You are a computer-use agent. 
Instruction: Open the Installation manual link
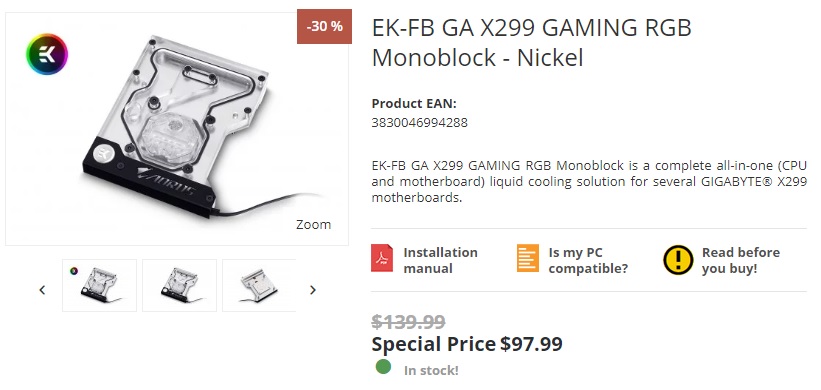pos(440,260)
